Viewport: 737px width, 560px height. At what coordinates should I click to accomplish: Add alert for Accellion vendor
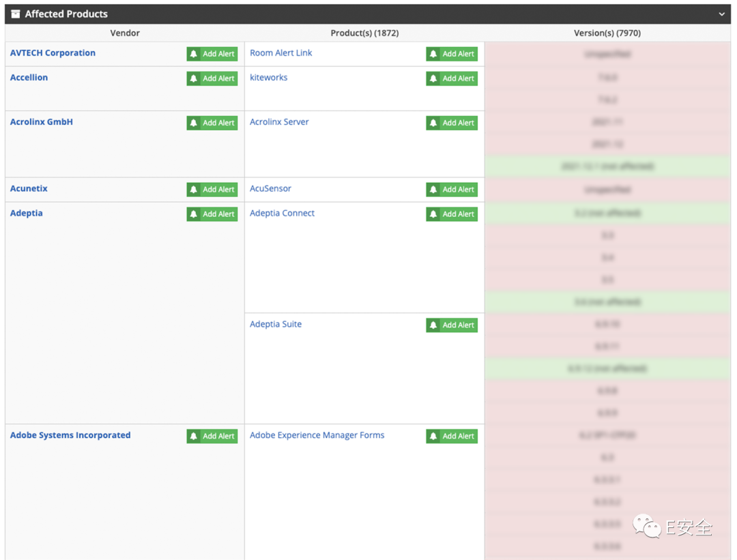tap(212, 78)
